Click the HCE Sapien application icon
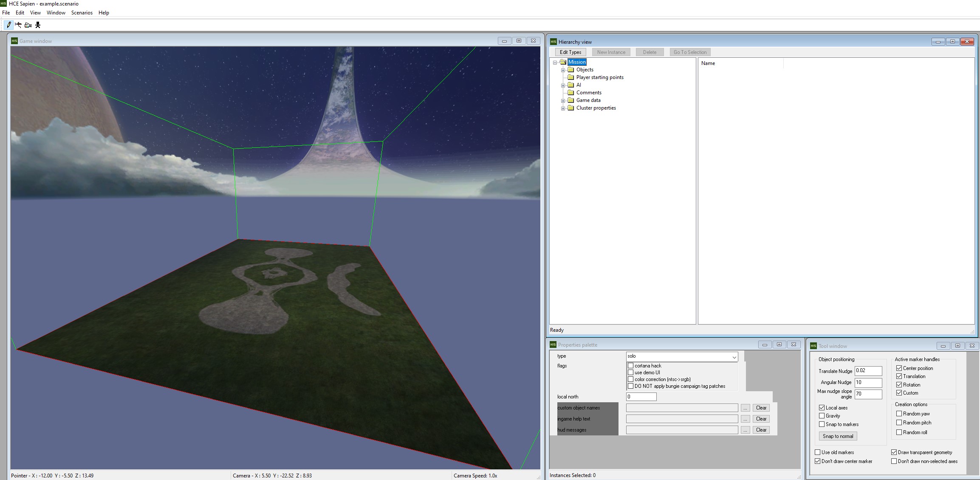This screenshot has width=980, height=480. click(x=3, y=3)
